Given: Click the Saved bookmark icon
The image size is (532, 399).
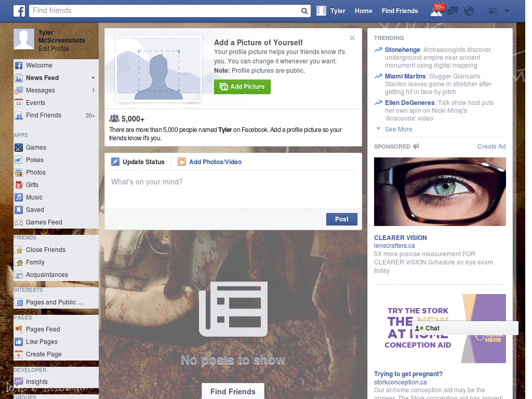Looking at the screenshot, I should (x=19, y=210).
